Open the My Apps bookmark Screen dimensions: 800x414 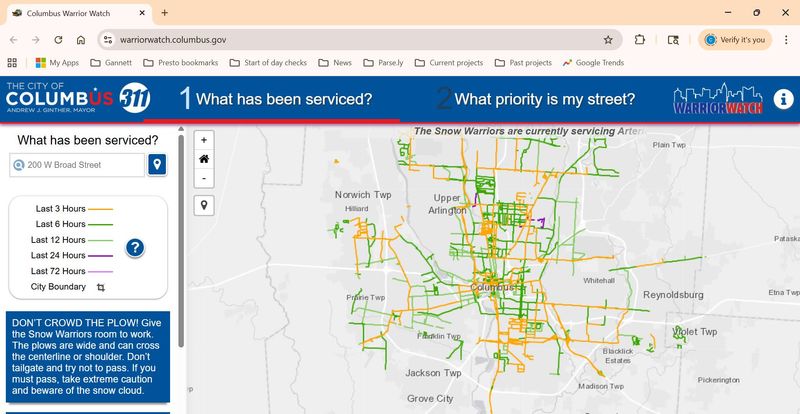pyautogui.click(x=57, y=63)
